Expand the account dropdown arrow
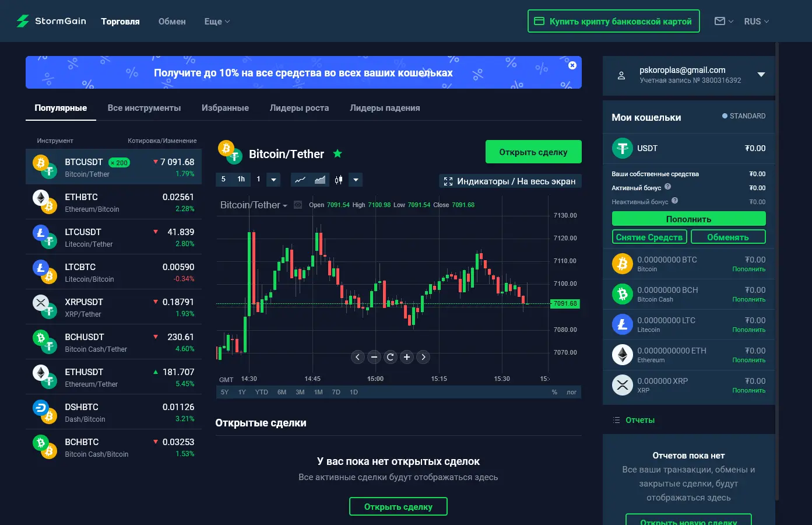812x525 pixels. click(x=761, y=74)
